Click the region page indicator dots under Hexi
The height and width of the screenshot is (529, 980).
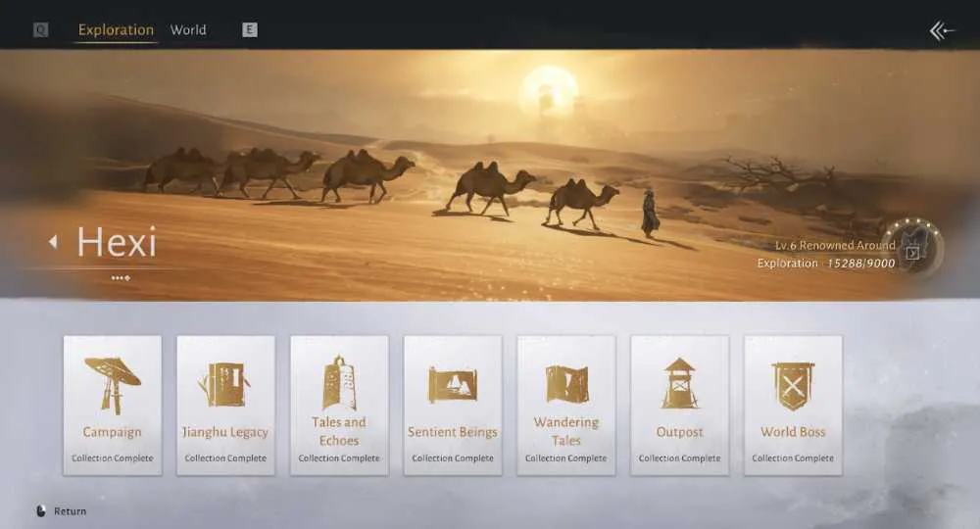click(x=121, y=278)
